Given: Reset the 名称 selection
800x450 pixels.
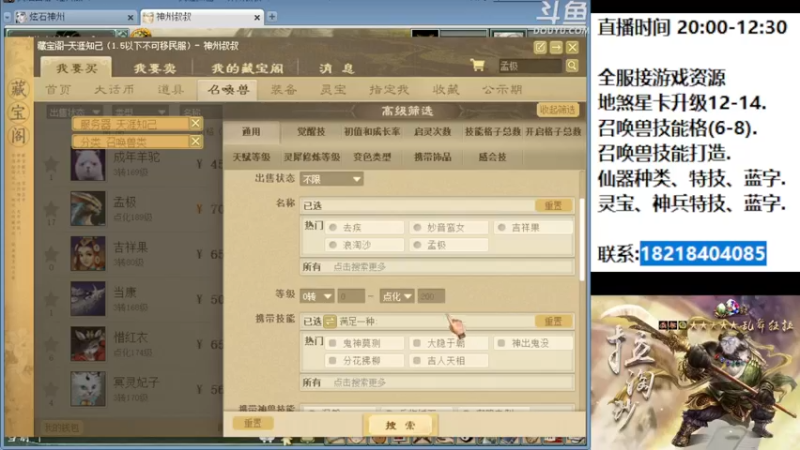Looking at the screenshot, I should [553, 205].
